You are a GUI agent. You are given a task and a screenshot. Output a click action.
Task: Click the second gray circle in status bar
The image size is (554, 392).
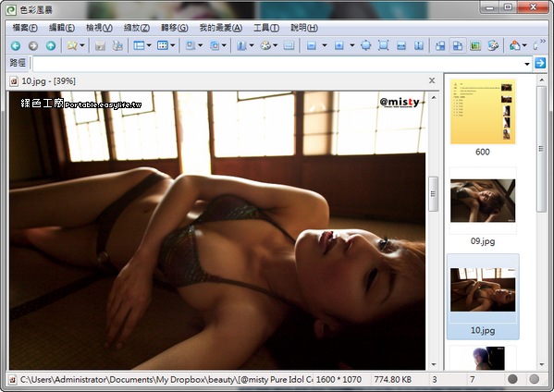[535, 379]
